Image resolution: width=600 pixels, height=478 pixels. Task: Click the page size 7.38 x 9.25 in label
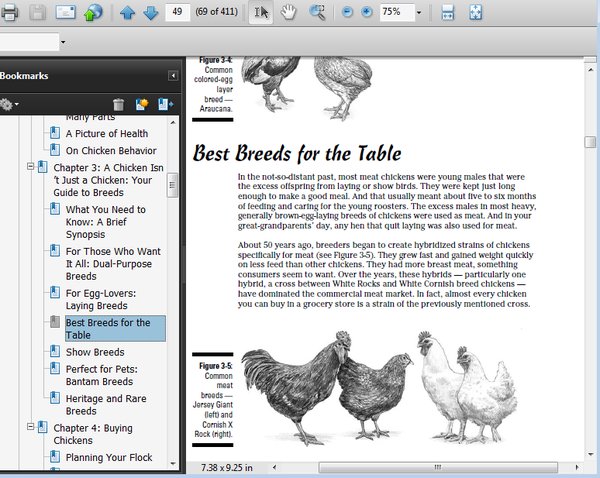tap(227, 468)
